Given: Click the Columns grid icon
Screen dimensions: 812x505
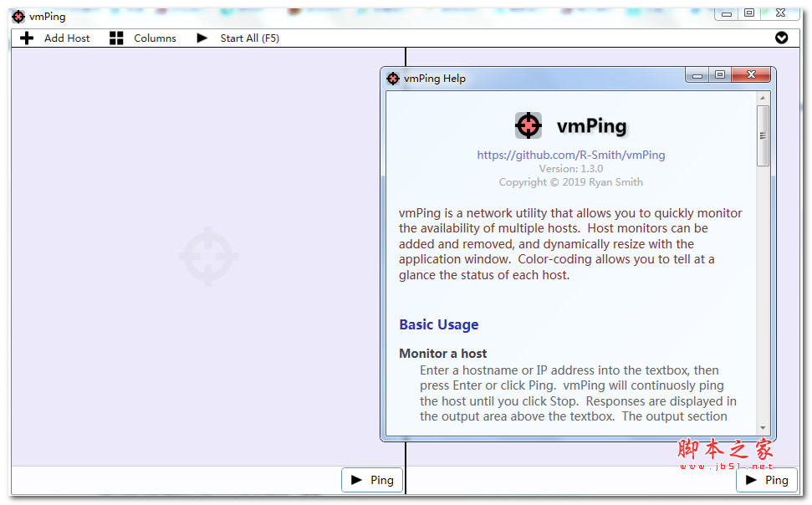Looking at the screenshot, I should click(x=115, y=38).
